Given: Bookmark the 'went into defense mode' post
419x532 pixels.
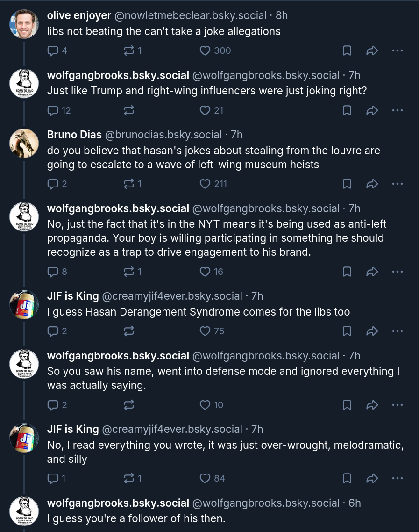Looking at the screenshot, I should [x=347, y=405].
